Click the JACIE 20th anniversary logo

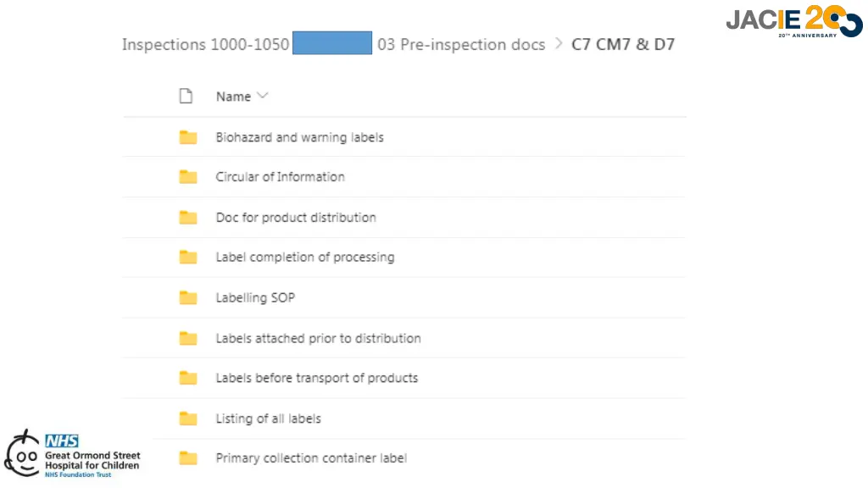pyautogui.click(x=793, y=21)
